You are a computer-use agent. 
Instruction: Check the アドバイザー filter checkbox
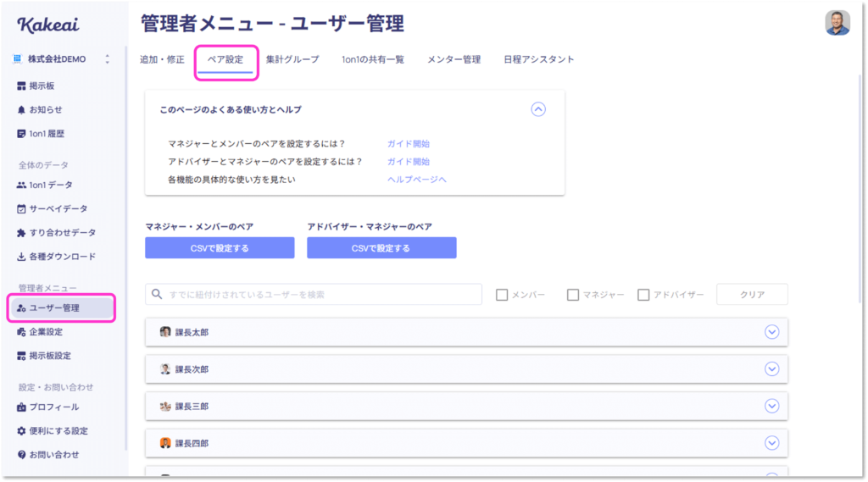click(x=643, y=295)
